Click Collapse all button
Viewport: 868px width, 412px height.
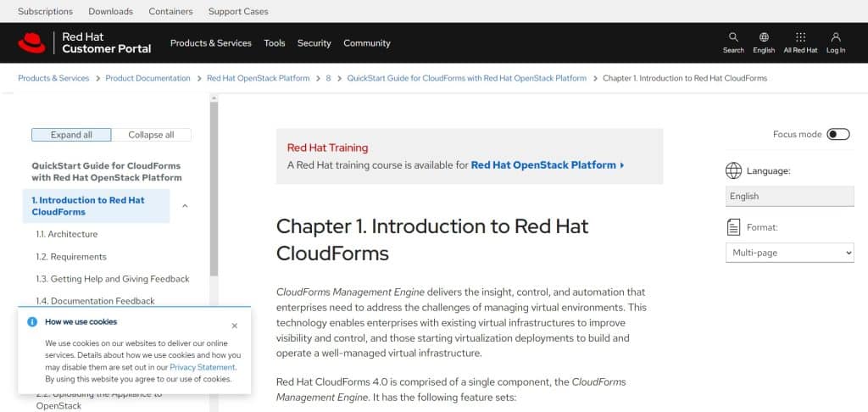click(151, 135)
